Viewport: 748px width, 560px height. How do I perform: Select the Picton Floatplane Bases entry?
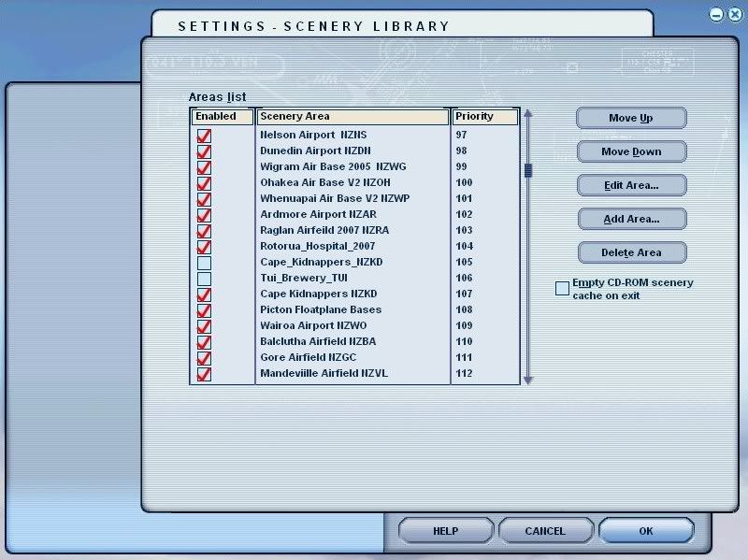pos(321,310)
